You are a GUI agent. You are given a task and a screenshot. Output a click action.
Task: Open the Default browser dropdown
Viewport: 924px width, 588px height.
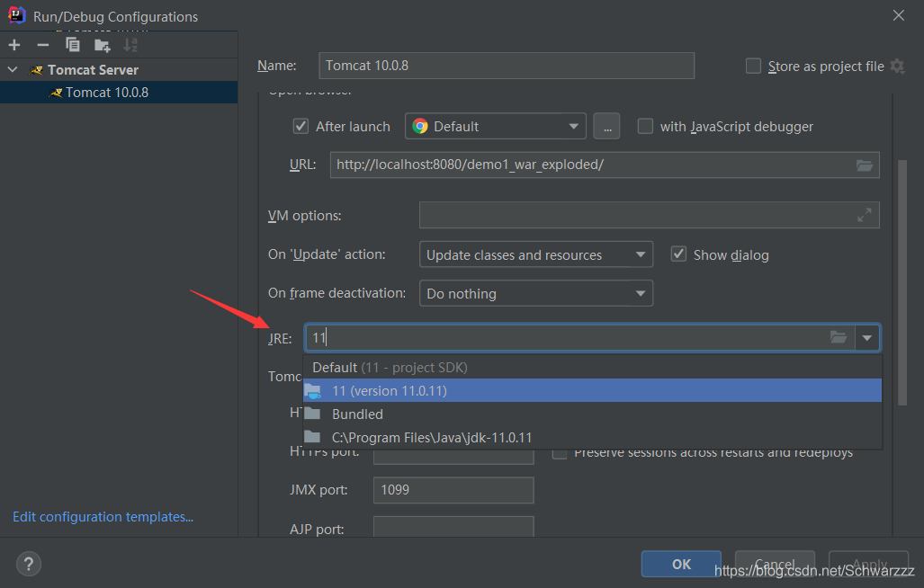(496, 126)
